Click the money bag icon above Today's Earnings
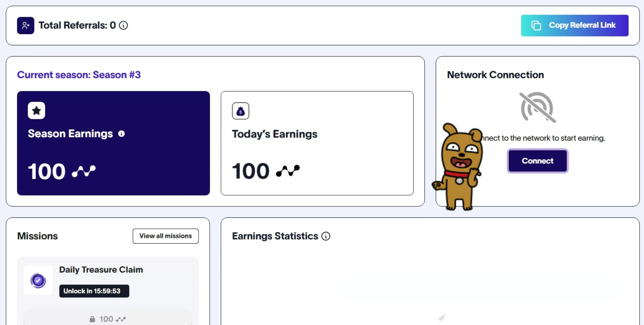This screenshot has width=644, height=325. click(x=241, y=111)
